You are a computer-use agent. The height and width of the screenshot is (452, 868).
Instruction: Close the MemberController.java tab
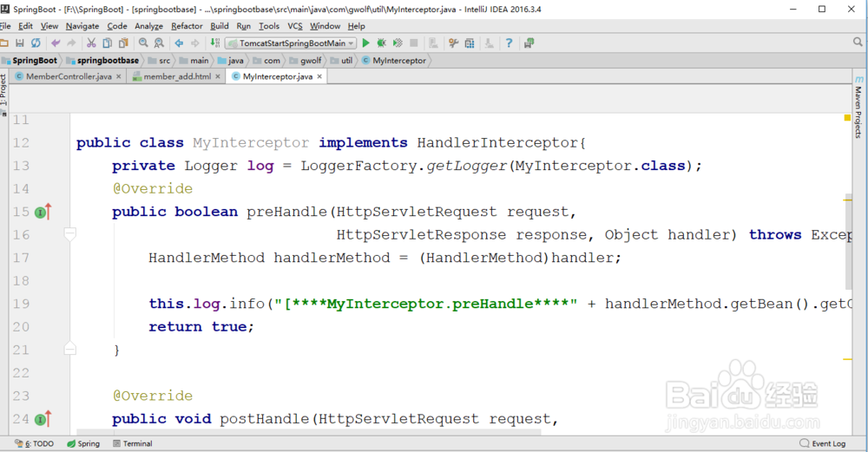[118, 76]
